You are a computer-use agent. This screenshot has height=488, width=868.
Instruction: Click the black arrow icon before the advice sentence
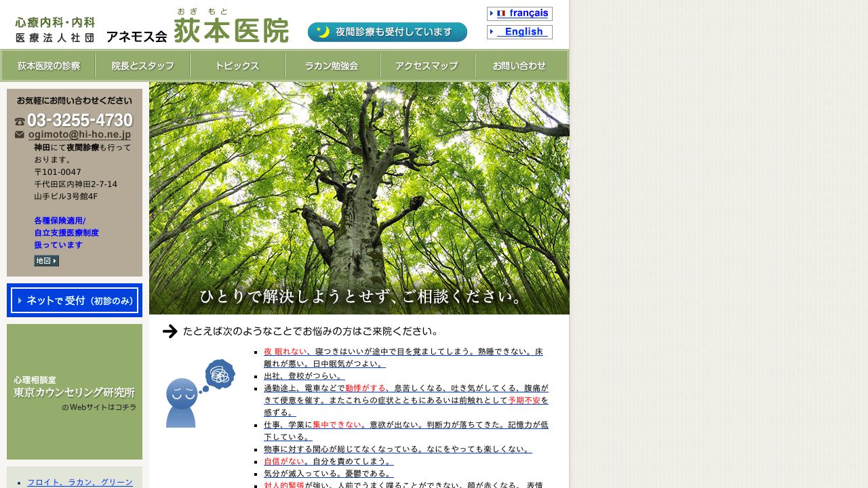(169, 331)
